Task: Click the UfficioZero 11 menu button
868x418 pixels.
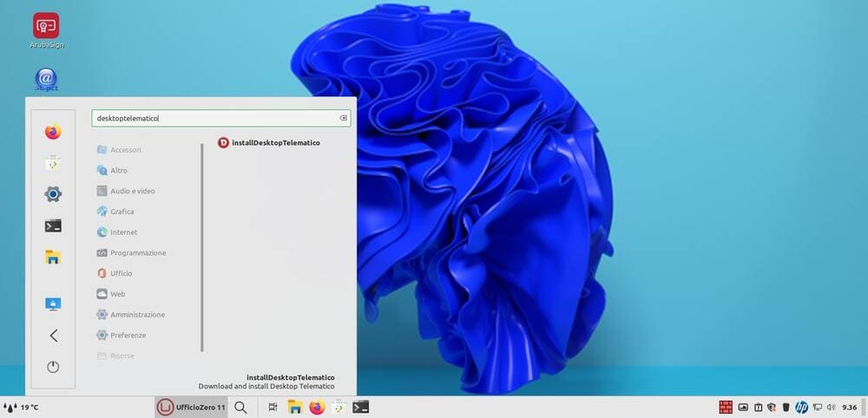Action: click(191, 407)
